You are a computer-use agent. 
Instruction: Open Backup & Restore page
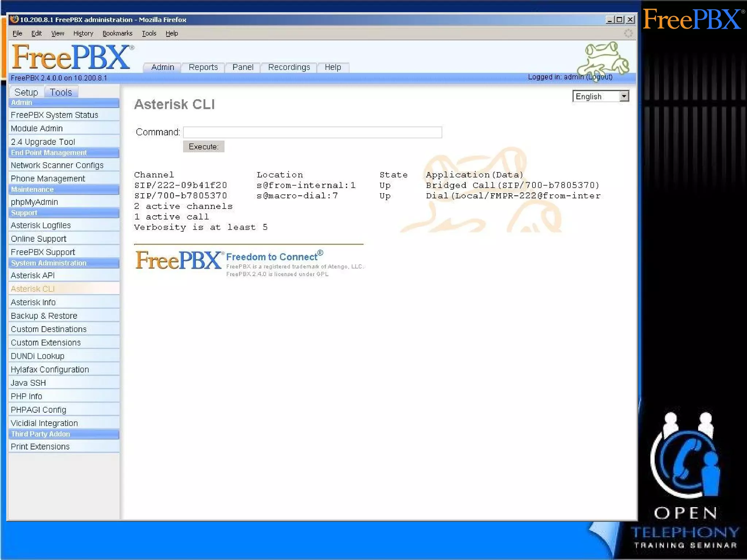coord(44,316)
